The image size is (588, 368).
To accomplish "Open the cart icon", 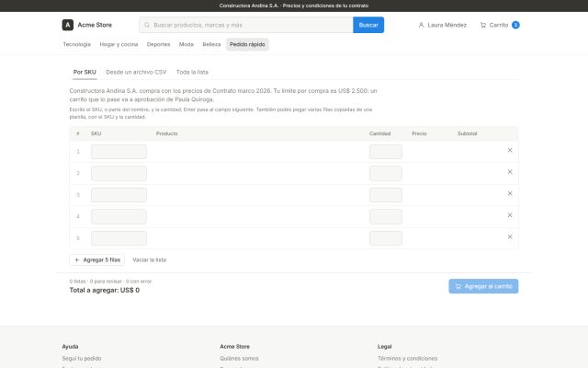I will click(x=483, y=25).
